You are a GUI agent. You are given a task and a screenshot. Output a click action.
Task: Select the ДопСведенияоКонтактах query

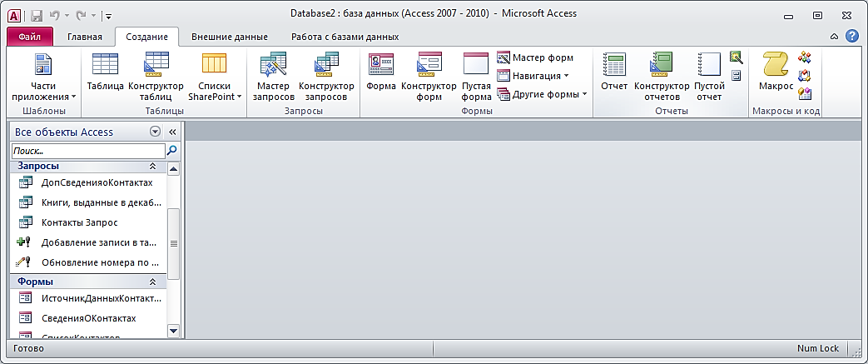(88, 182)
